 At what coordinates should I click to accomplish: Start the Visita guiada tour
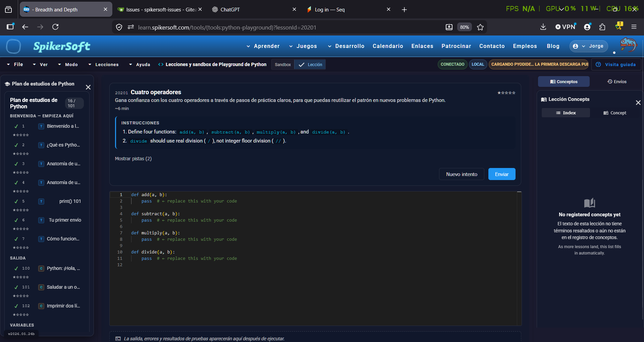click(x=616, y=64)
